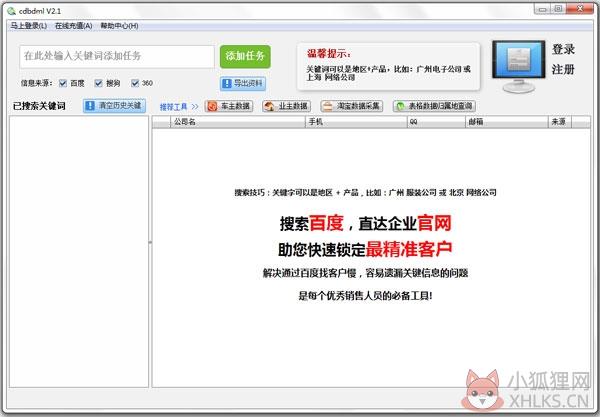The height and width of the screenshot is (417, 600).
Task: Open the 业主数据 tool
Action: click(x=287, y=106)
